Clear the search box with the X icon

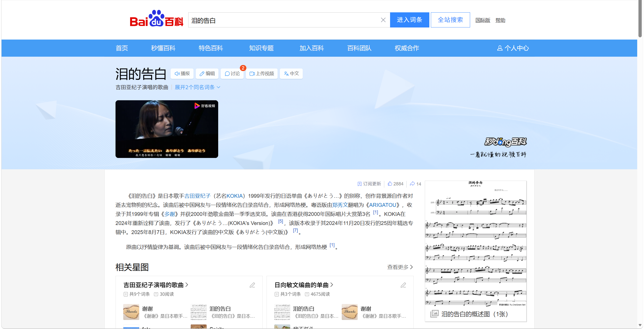[x=383, y=20]
